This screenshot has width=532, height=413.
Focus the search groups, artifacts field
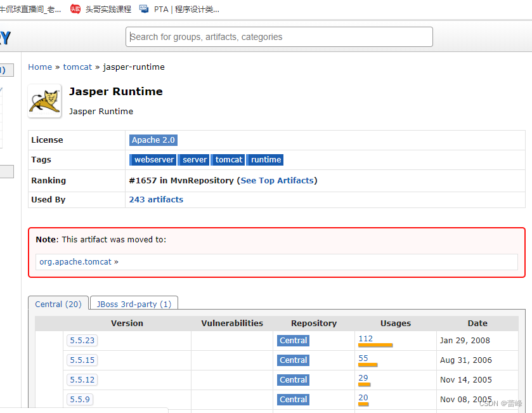279,37
